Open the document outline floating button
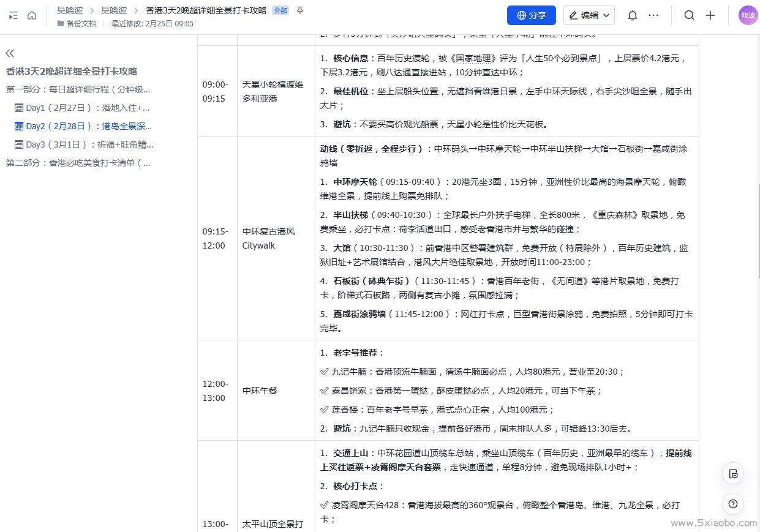The image size is (760, 532). 733,473
